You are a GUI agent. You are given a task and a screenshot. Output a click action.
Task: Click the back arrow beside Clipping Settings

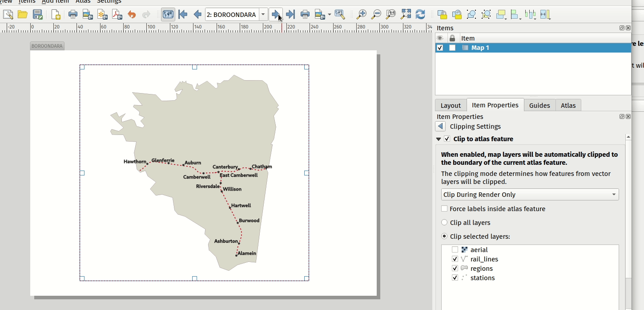(440, 126)
